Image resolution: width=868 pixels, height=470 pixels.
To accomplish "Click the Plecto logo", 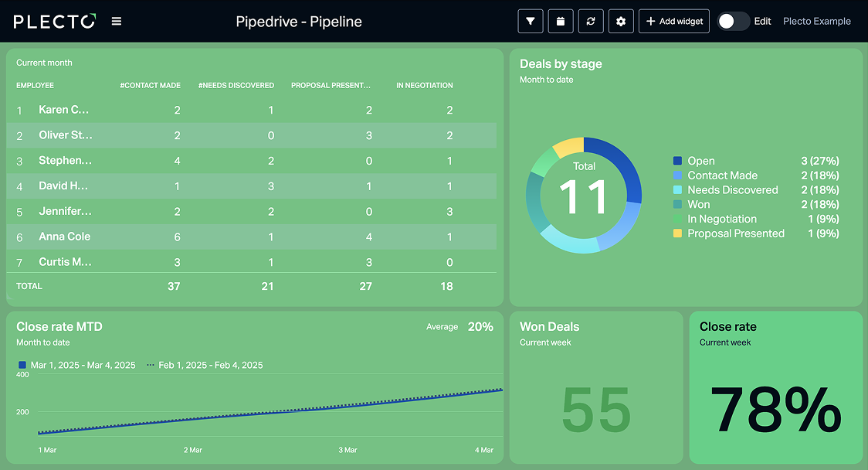I will [54, 21].
